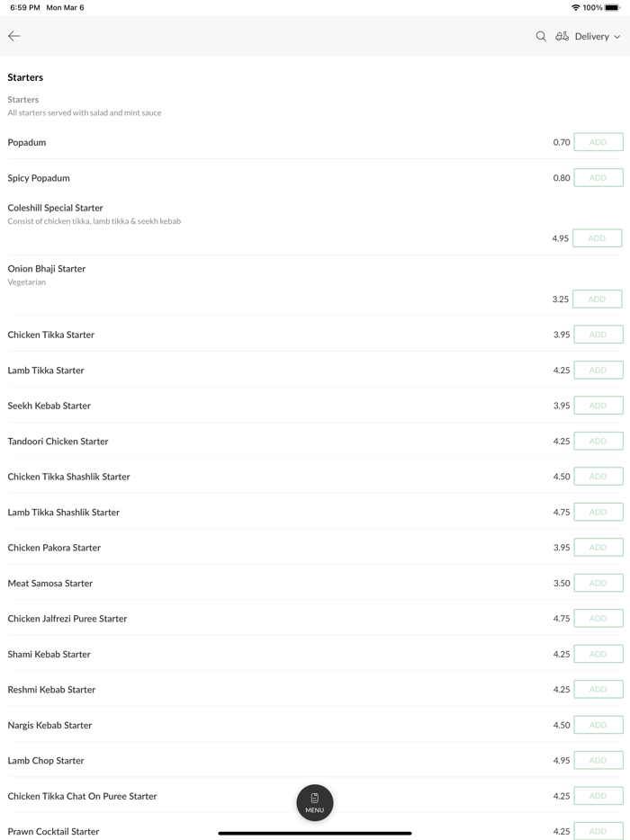630x840 pixels.
Task: Open the menu search icon
Action: point(541,36)
